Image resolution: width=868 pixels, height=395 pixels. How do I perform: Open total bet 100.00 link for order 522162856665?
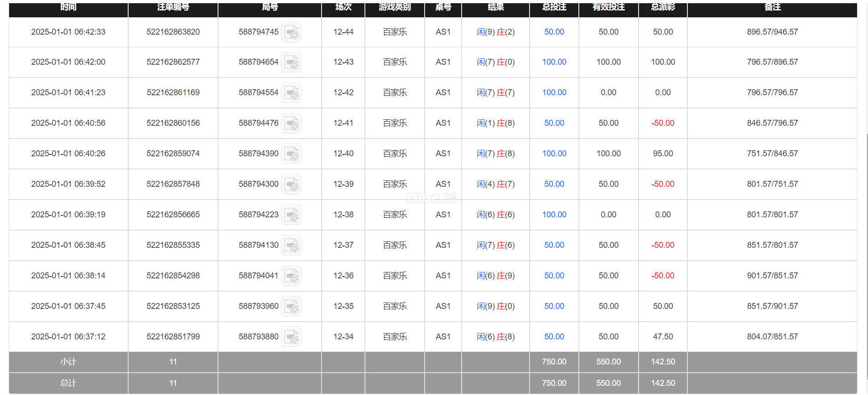click(554, 215)
